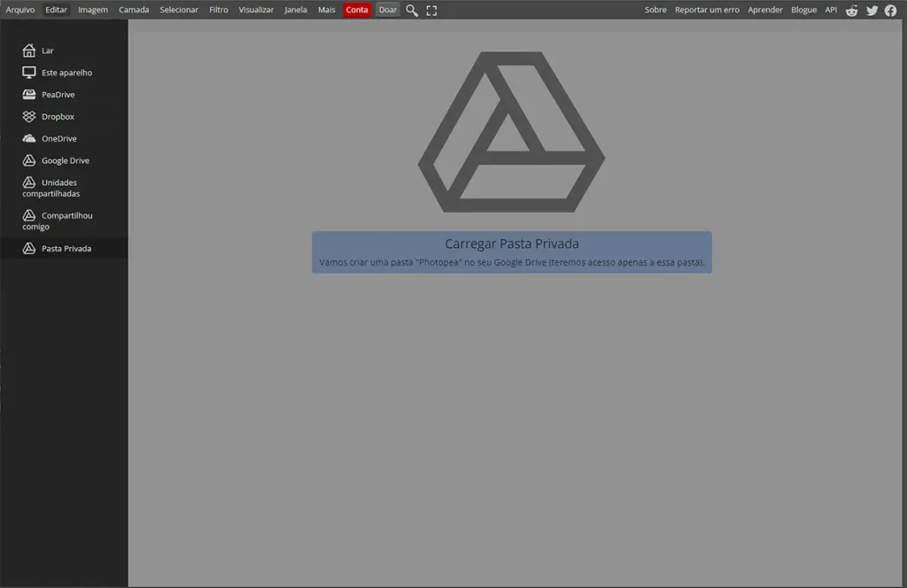Open the Blogue link
Image resolution: width=907 pixels, height=588 pixels.
pos(803,10)
